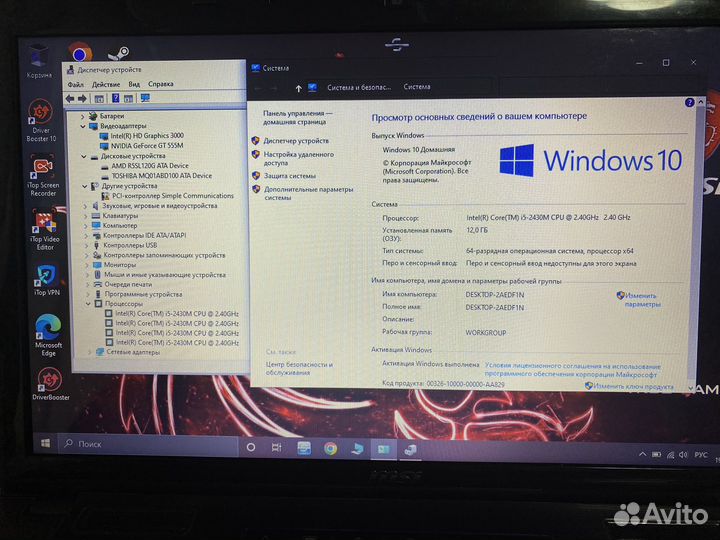Click the Forward arrow in Device Manager toolbar
The image size is (720, 540).
point(82,98)
